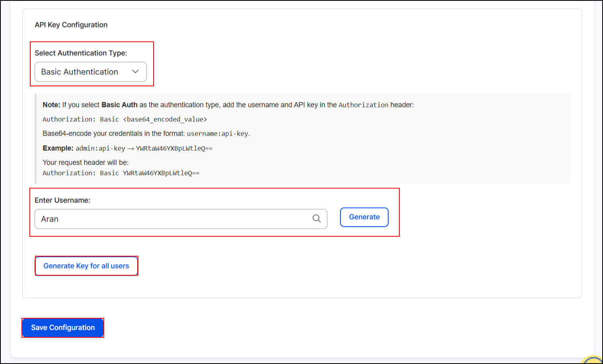The image size is (603, 364).
Task: Select the magnifying glass inside the Enter Username box
Action: click(316, 219)
